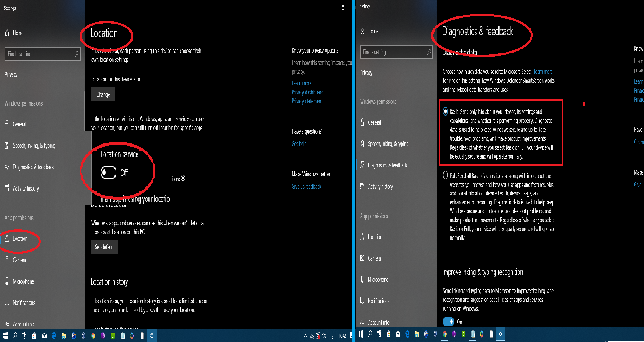The width and height of the screenshot is (644, 342).
Task: Focus Find a setting box in Diagnostics window
Action: (x=396, y=52)
